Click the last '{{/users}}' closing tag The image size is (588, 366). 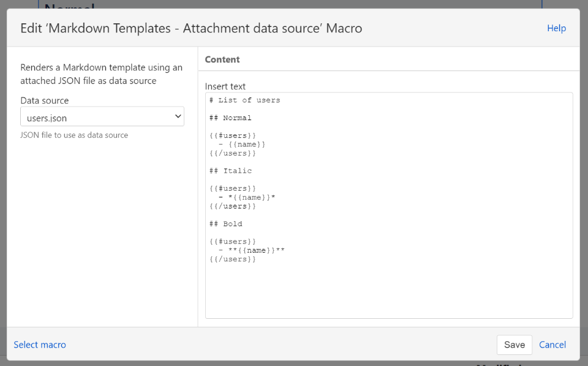pyautogui.click(x=231, y=259)
